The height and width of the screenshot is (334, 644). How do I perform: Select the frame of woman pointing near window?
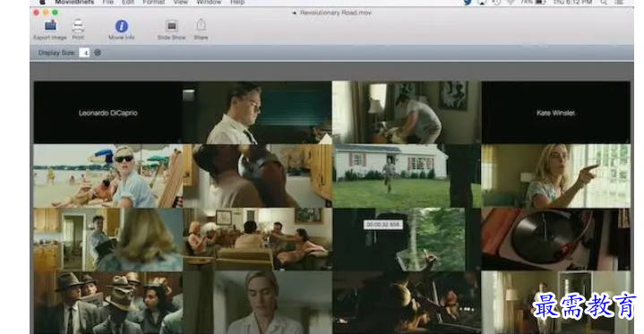555,176
